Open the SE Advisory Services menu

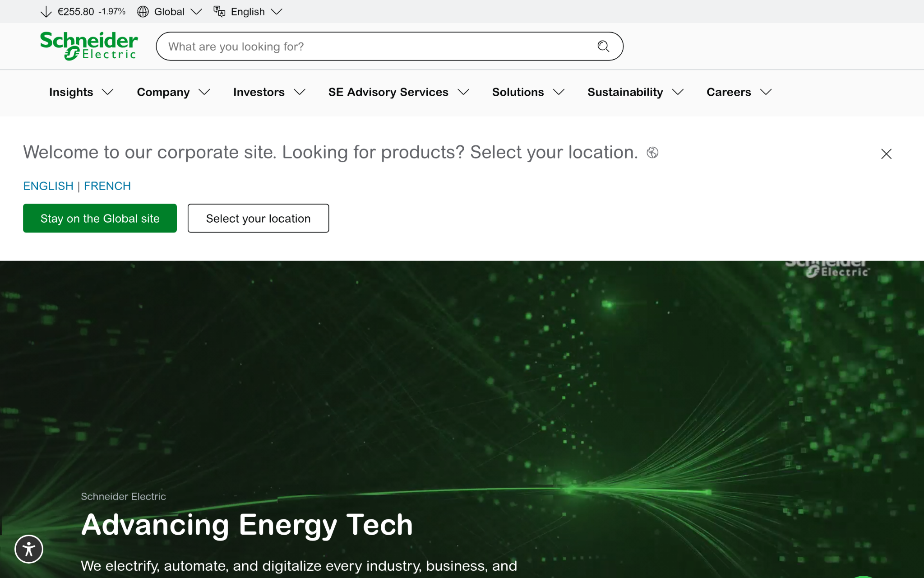coord(399,92)
